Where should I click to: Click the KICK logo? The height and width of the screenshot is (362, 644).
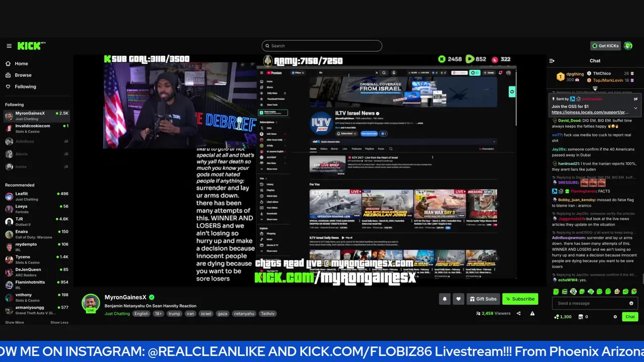point(31,46)
